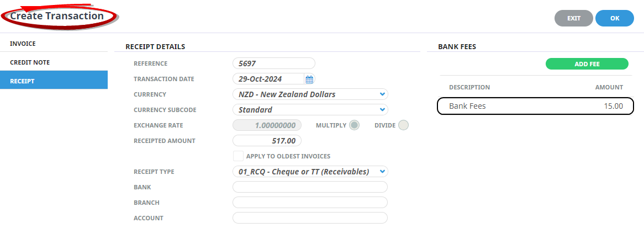Screen dimensions: 644x244
Task: Click the Transaction Date field
Action: [268, 79]
